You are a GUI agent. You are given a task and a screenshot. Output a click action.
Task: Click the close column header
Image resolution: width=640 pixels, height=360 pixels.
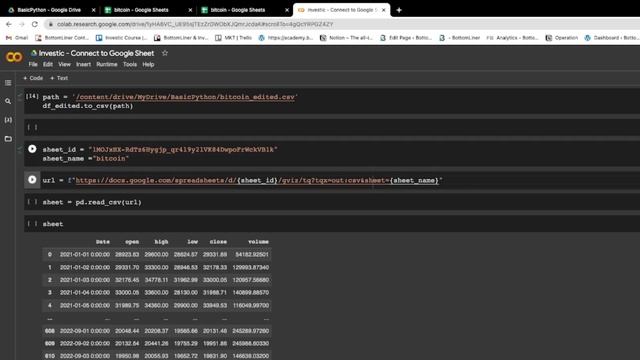[218, 242]
